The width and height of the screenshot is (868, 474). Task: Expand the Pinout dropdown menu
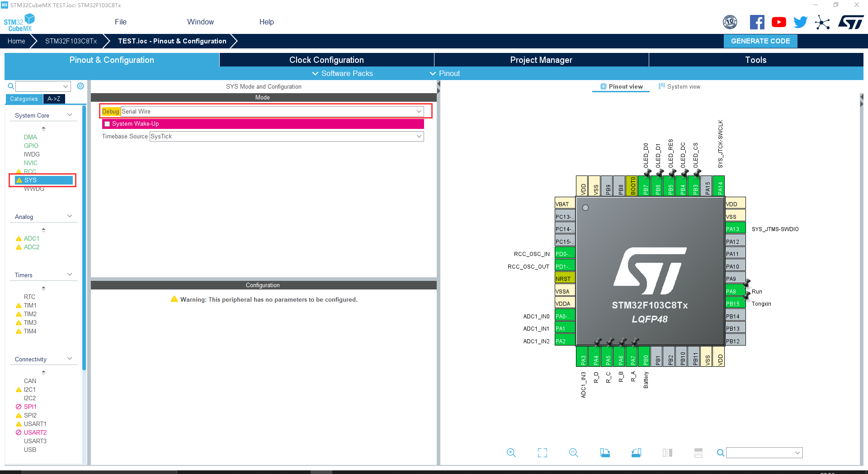(445, 73)
